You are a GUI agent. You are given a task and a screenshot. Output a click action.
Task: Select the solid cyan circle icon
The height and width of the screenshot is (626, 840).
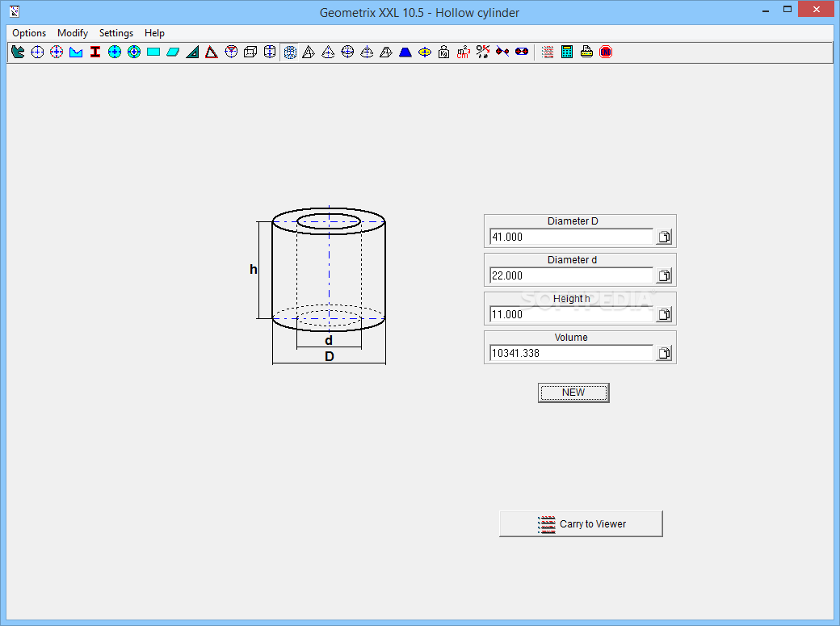pyautogui.click(x=115, y=52)
